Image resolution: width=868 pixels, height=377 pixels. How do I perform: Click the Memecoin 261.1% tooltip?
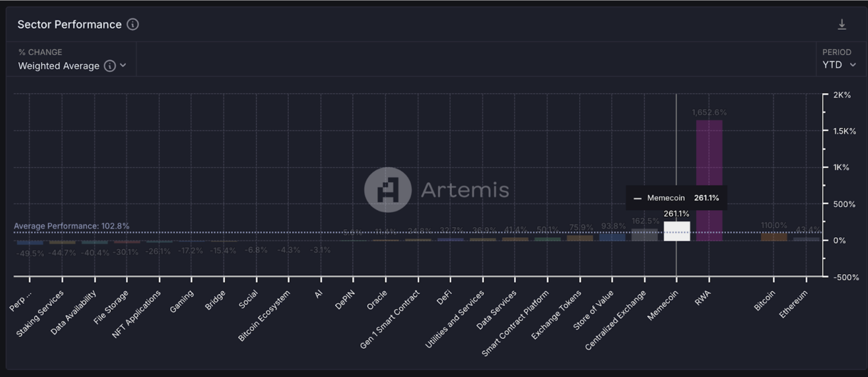676,198
